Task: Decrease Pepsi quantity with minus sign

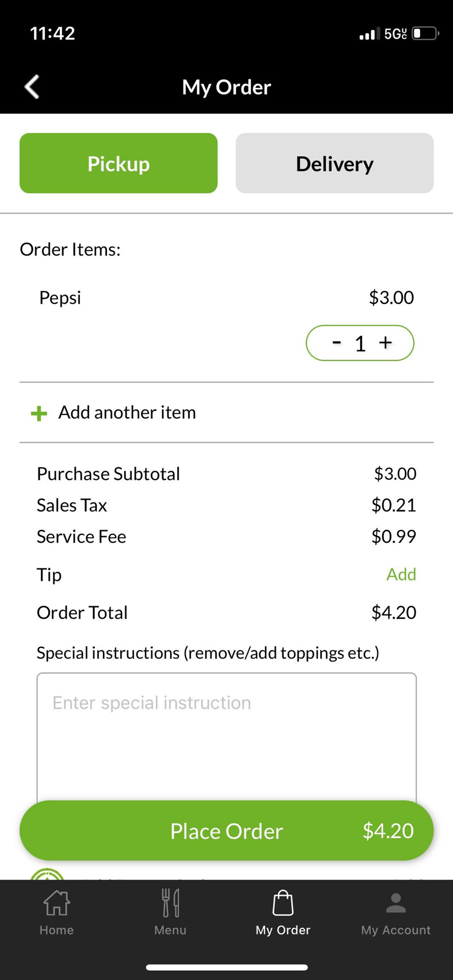Action: pyautogui.click(x=336, y=343)
